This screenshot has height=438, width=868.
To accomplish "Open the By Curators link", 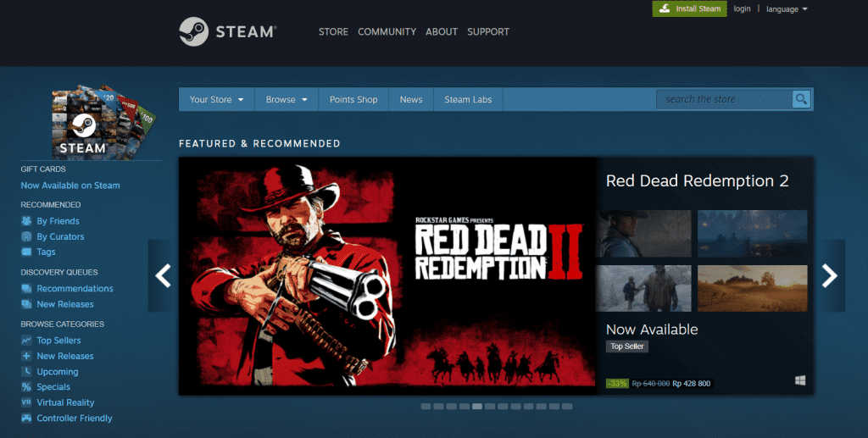I will (60, 236).
